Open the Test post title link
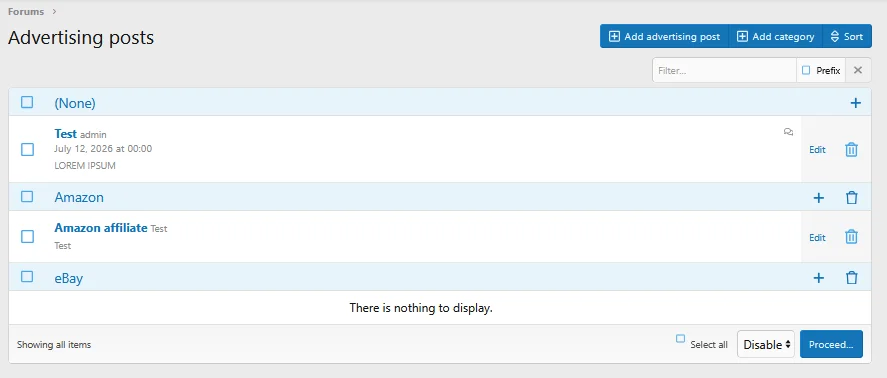 point(66,134)
